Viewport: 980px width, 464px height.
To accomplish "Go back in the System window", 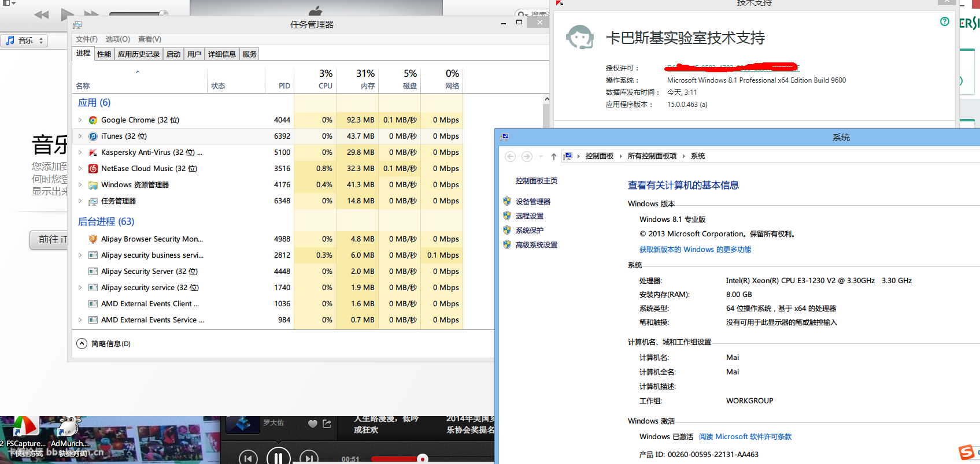I will coord(510,157).
